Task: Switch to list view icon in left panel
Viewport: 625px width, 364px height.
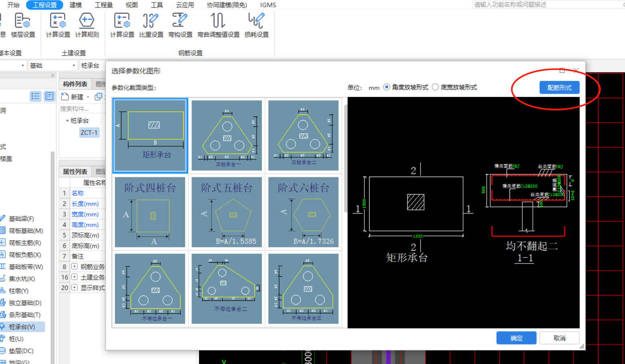Action: (x=36, y=96)
